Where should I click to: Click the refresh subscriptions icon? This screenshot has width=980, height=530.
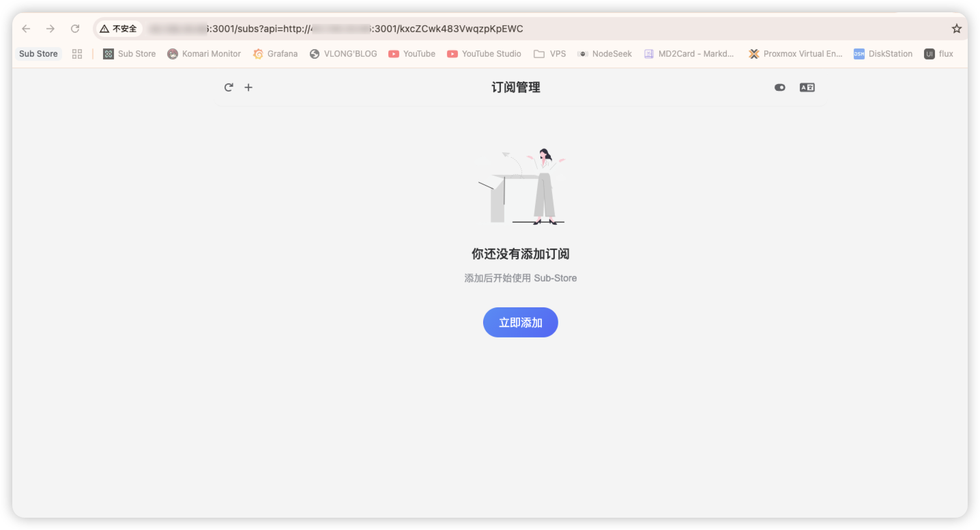(229, 87)
